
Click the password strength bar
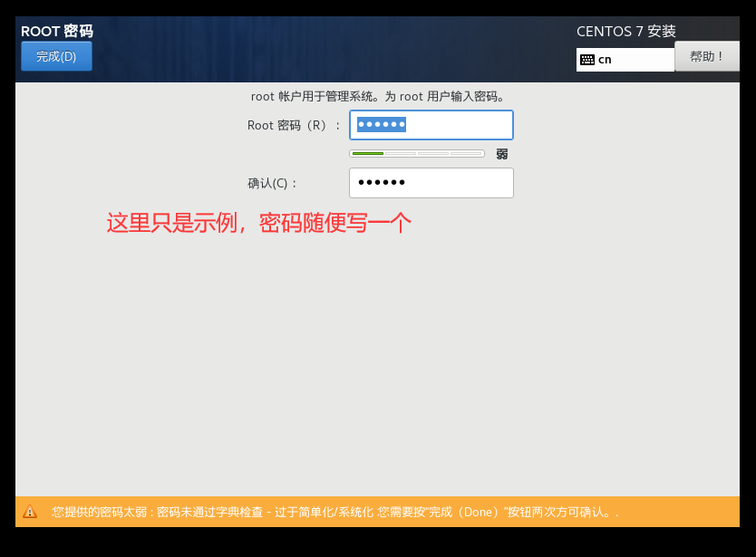coord(417,154)
